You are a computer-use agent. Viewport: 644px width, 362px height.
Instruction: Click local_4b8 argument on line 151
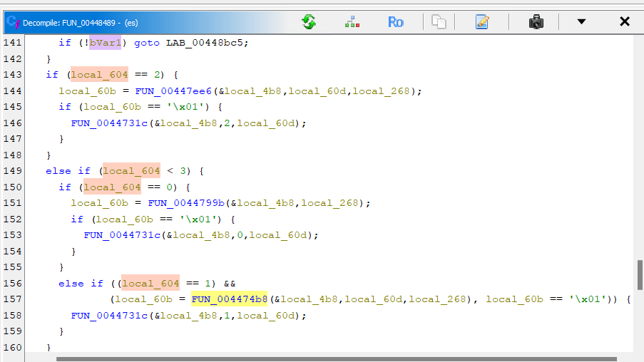pyautogui.click(x=265, y=203)
